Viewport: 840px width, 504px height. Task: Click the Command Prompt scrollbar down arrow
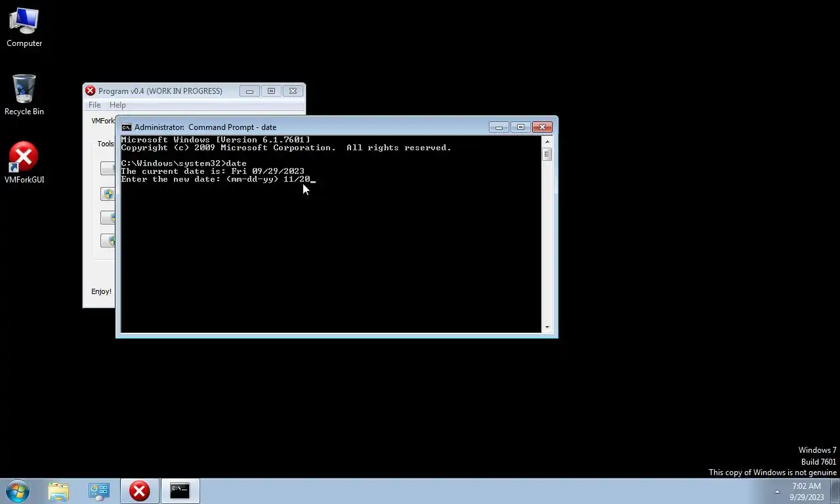click(547, 327)
